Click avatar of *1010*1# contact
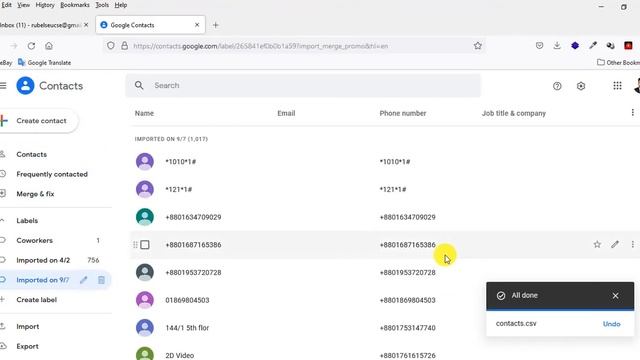 (x=144, y=161)
